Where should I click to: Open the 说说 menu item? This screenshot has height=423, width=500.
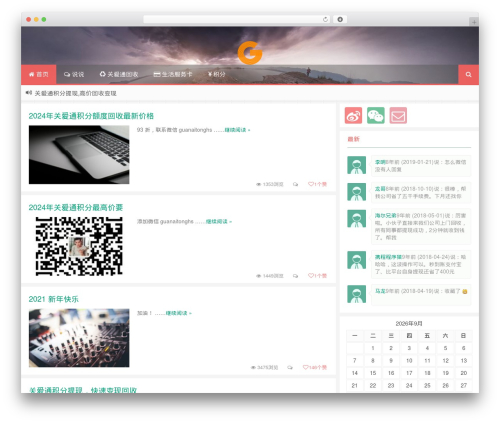[74, 74]
